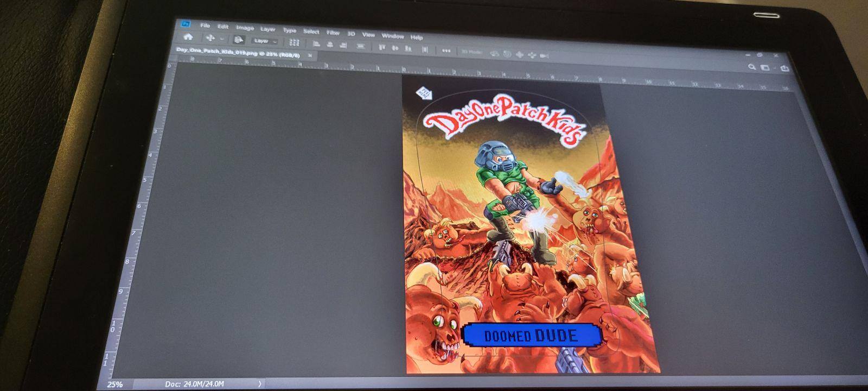Open the three-dots align options

[x=446, y=51]
